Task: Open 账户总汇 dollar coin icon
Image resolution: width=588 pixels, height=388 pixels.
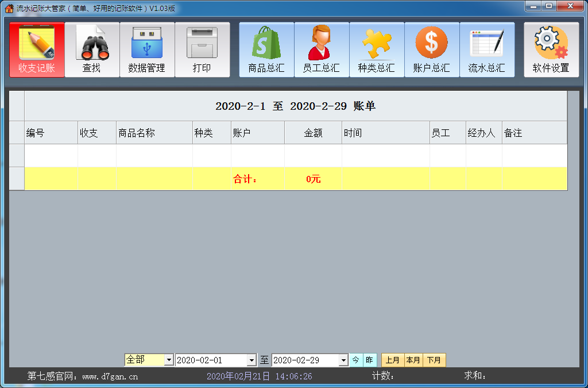Action: (432, 49)
